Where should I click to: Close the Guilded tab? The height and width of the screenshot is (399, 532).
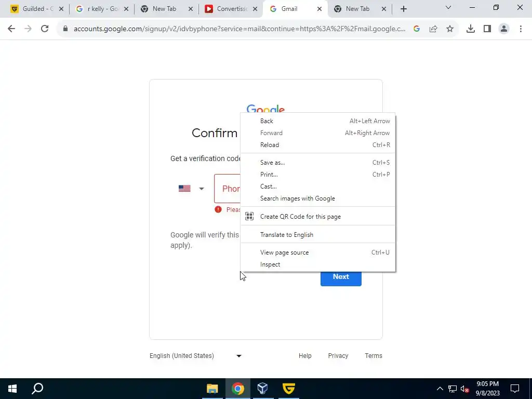[x=61, y=9]
